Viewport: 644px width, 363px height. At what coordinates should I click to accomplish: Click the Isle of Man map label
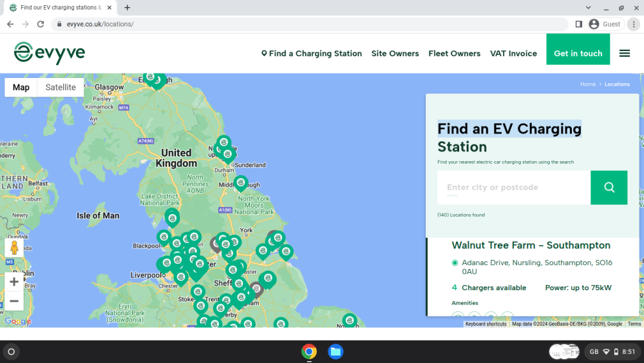(x=98, y=216)
